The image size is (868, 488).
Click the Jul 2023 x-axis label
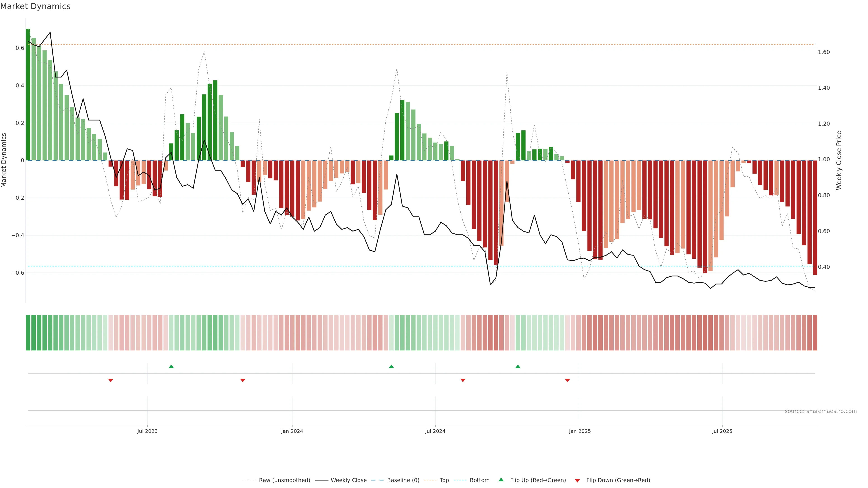(147, 431)
